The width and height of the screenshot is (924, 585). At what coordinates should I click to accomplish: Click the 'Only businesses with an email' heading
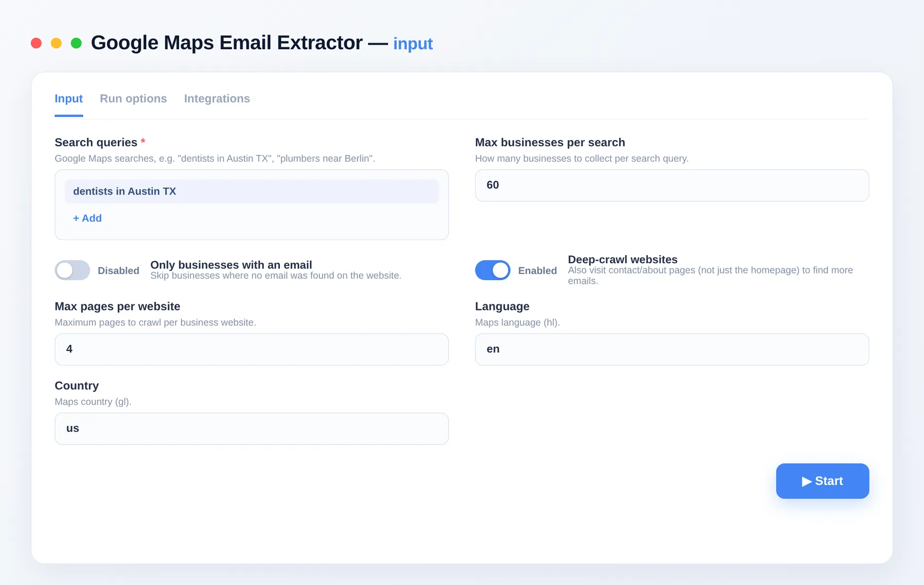[231, 264]
